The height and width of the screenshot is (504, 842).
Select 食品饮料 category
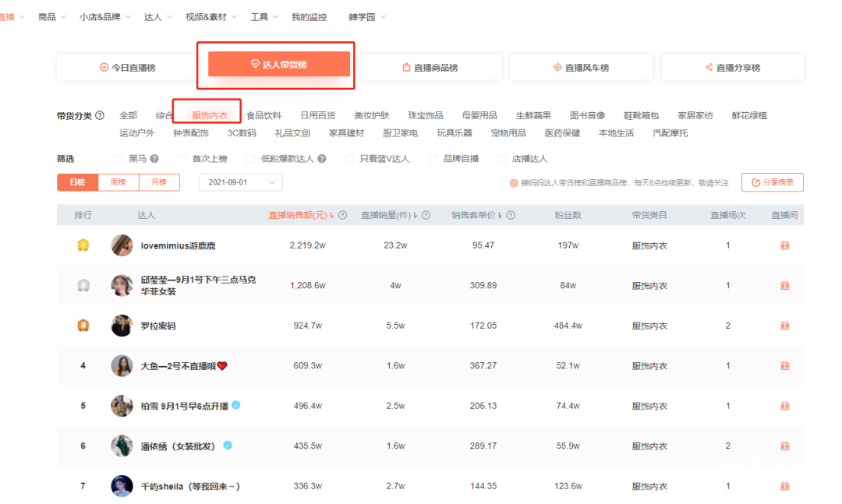(x=264, y=116)
